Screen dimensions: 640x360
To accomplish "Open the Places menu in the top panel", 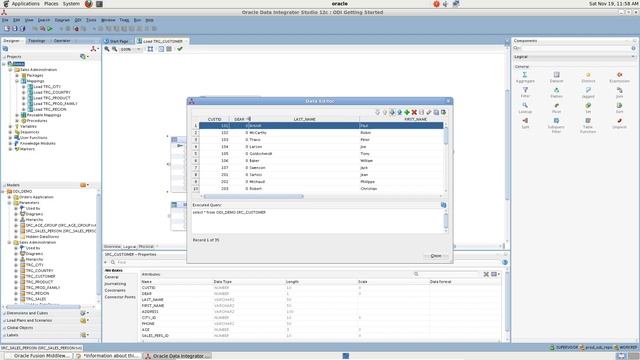I will pos(51,4).
